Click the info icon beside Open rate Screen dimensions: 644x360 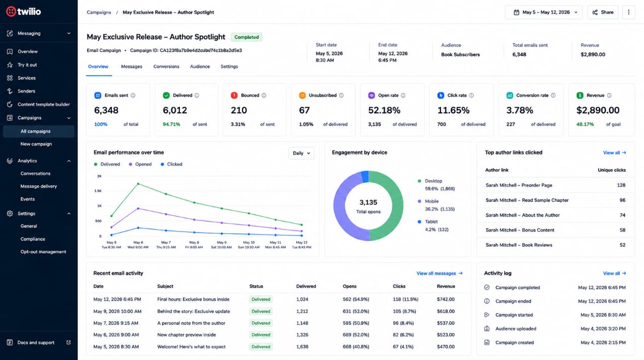tap(403, 95)
